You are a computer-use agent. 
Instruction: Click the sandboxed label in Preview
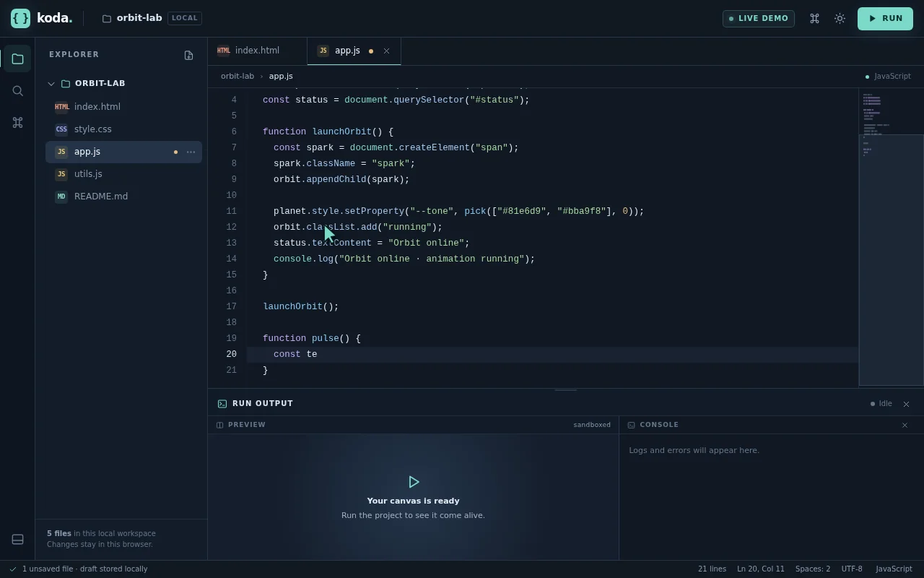(x=592, y=425)
